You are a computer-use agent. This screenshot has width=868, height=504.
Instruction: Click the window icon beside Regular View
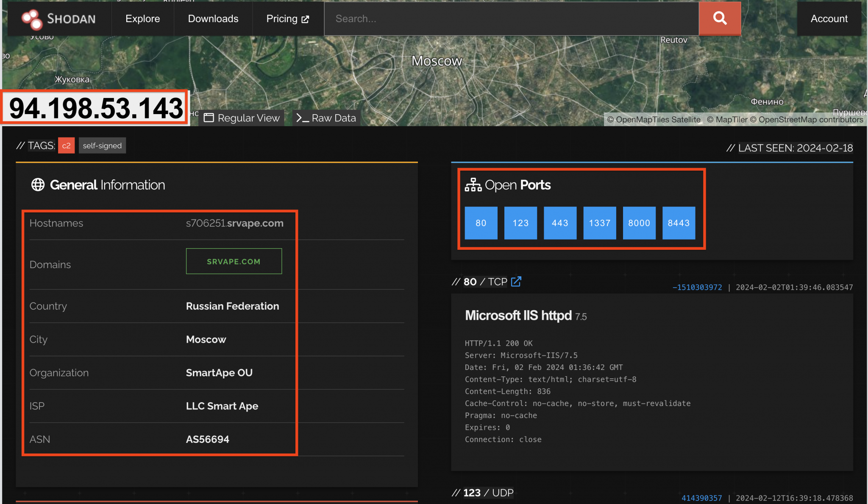point(209,118)
